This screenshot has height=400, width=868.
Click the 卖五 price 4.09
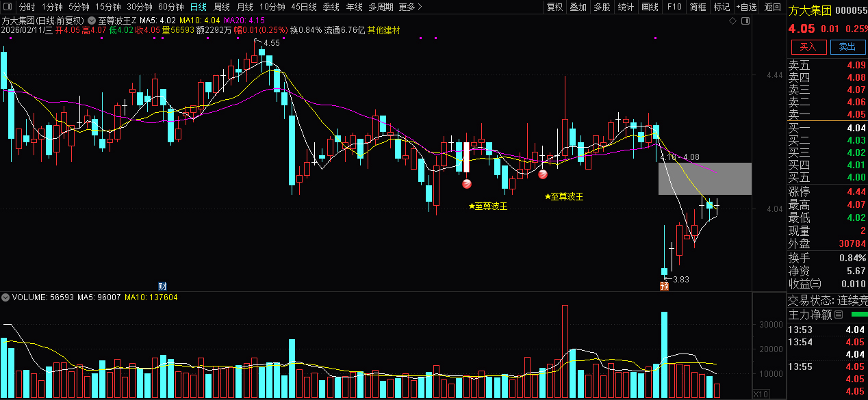(856, 66)
